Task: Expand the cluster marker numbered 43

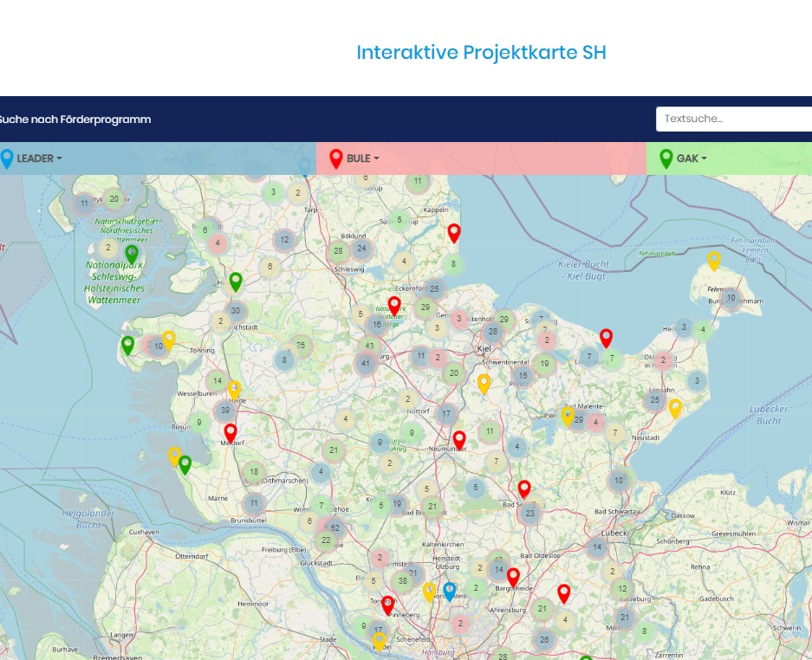Action: coord(369,346)
